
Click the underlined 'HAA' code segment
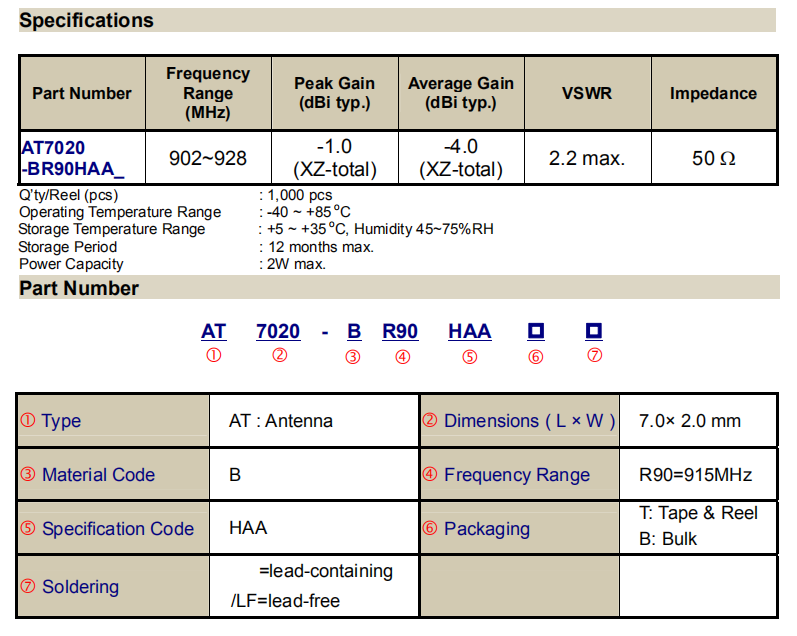click(470, 332)
